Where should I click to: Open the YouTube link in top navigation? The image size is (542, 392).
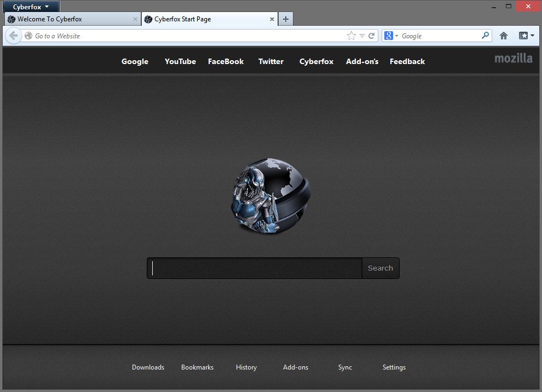point(180,61)
